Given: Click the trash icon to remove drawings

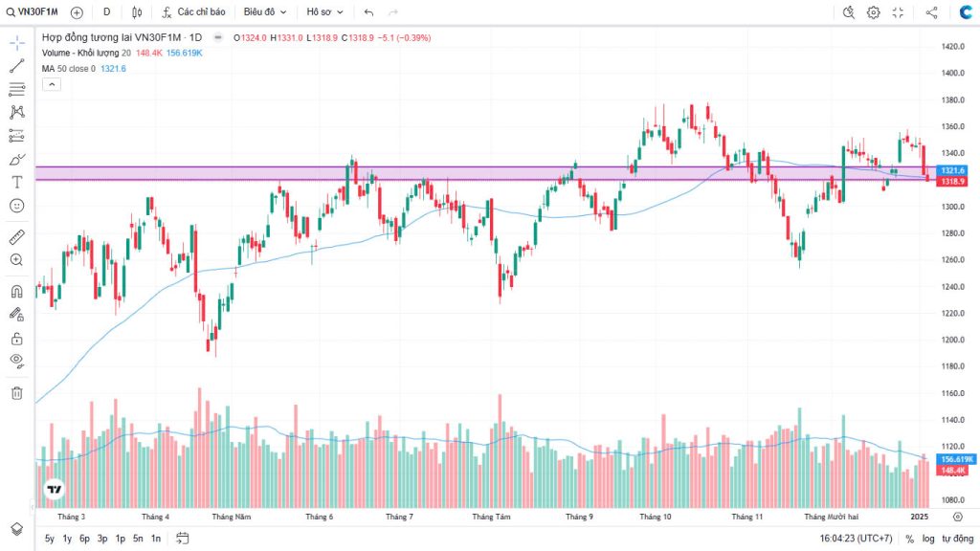Looking at the screenshot, I should pos(17,392).
